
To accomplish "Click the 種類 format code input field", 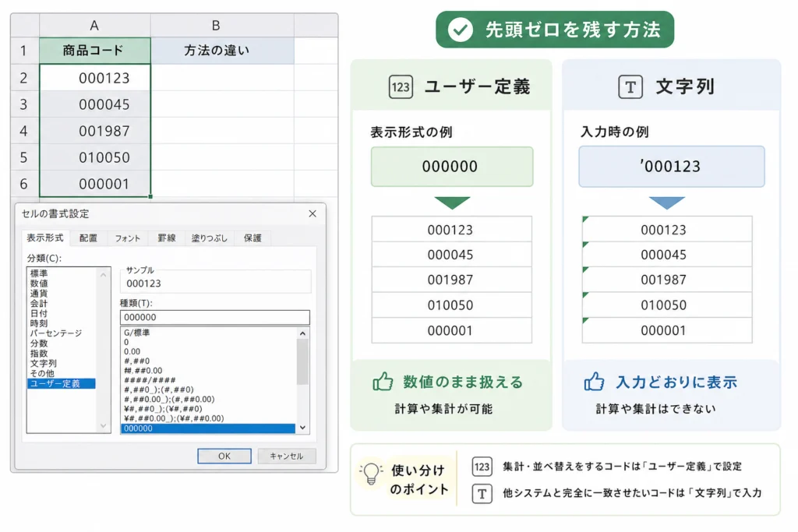I will (x=215, y=317).
